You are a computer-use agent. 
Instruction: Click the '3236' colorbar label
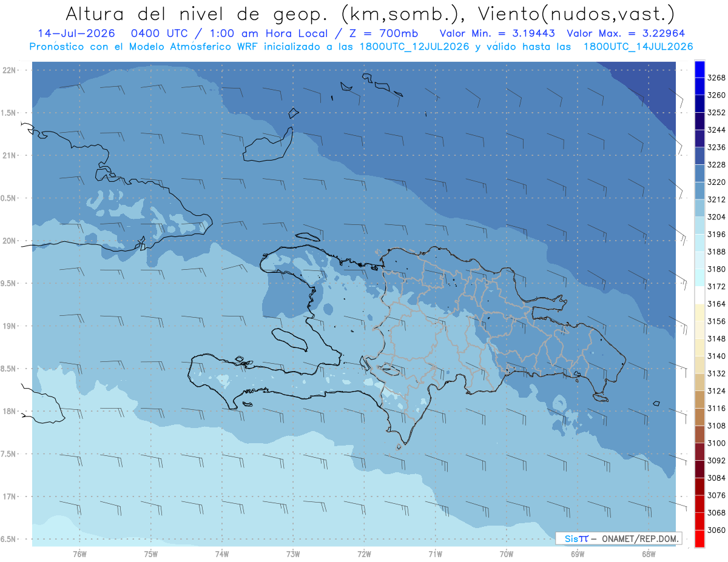pyautogui.click(x=716, y=147)
